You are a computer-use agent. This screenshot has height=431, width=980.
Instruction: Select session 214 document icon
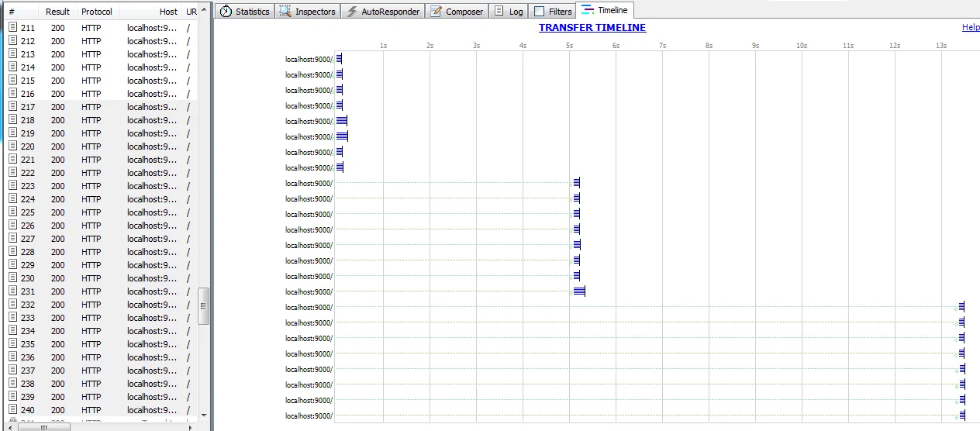pyautogui.click(x=12, y=67)
